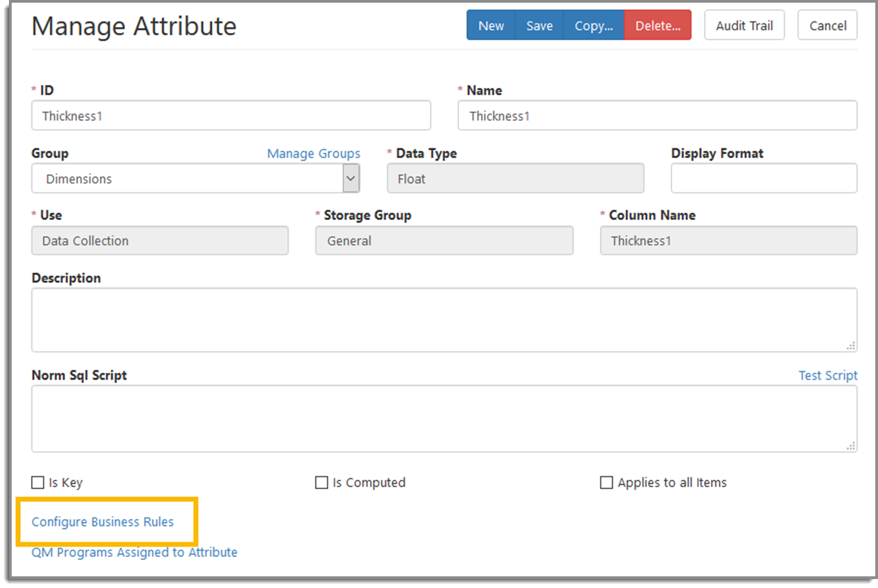Cancel editing the attribute
The height and width of the screenshot is (588, 878).
827,26
